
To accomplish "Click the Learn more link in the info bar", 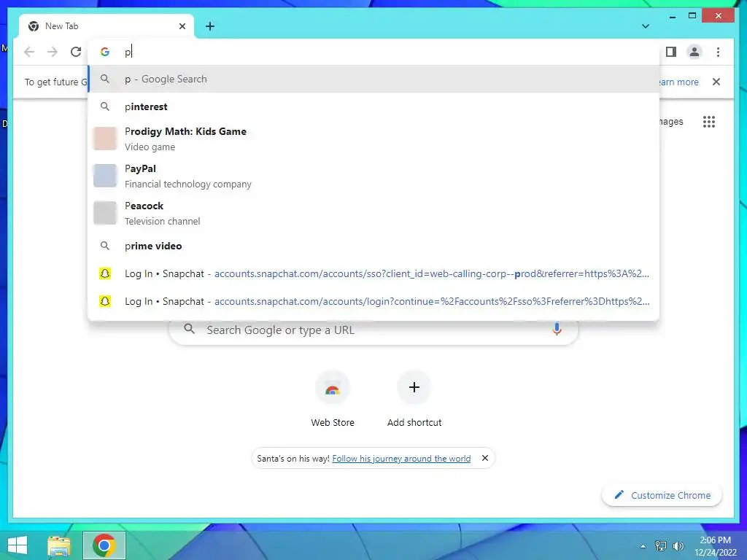I will click(x=678, y=82).
